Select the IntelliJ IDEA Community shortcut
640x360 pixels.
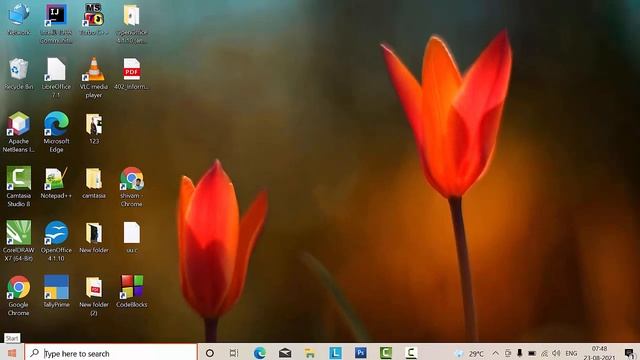click(56, 24)
